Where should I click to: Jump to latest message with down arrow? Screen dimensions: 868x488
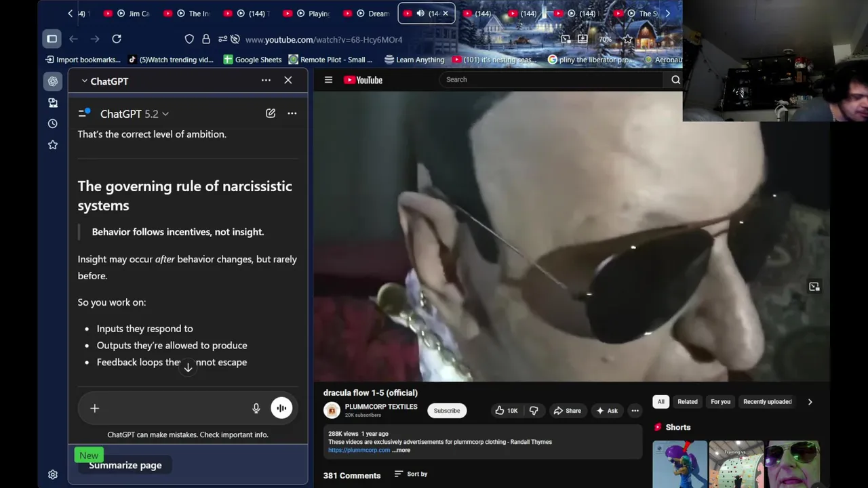click(x=188, y=367)
